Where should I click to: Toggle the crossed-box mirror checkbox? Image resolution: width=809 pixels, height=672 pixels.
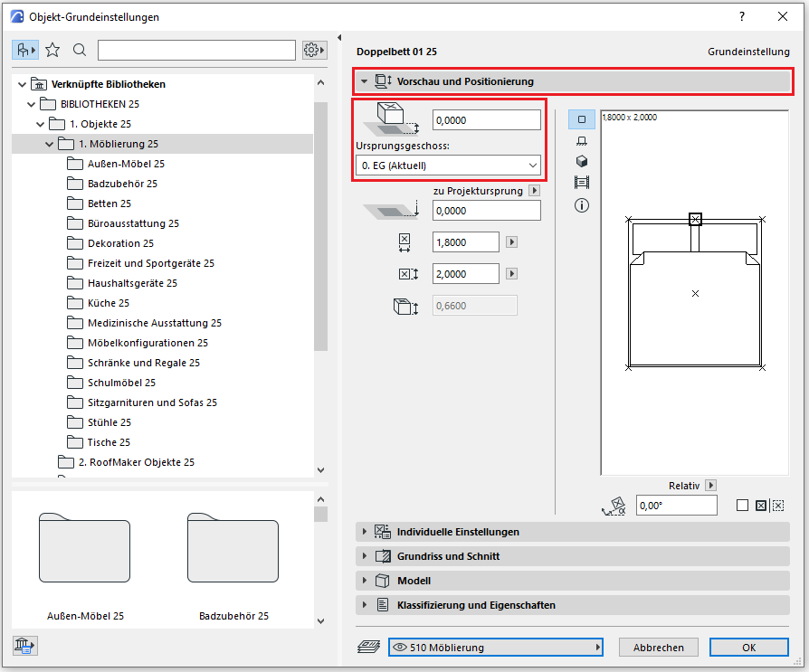760,506
